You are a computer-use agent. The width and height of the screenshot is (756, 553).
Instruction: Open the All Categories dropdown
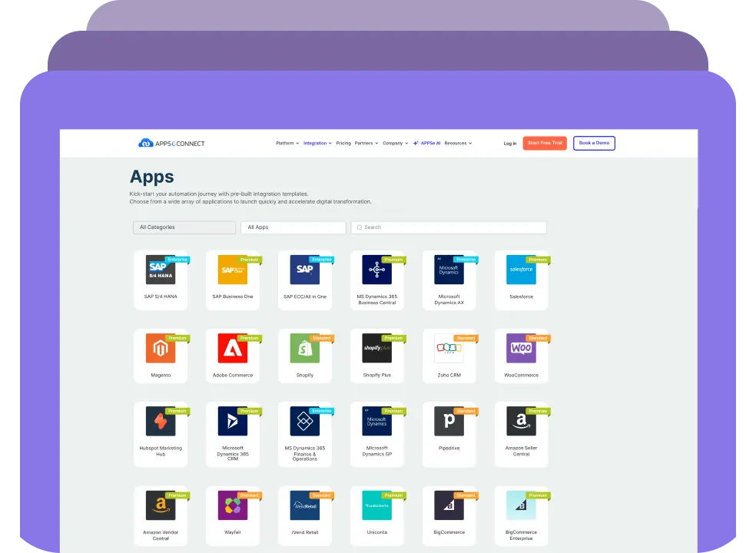[x=184, y=227]
